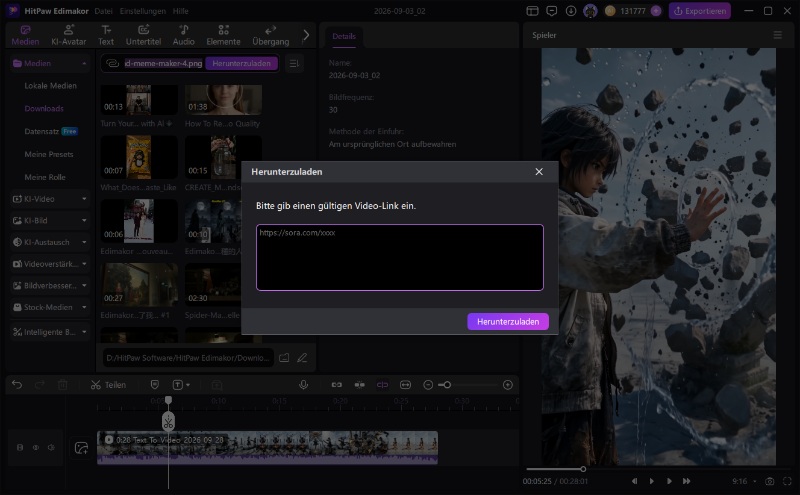Select the 00:13 Turn Your video thumbnail

pyautogui.click(x=139, y=100)
